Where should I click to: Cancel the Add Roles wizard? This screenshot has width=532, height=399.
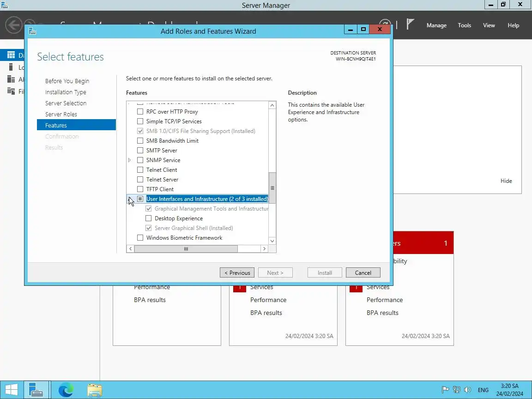tap(363, 272)
